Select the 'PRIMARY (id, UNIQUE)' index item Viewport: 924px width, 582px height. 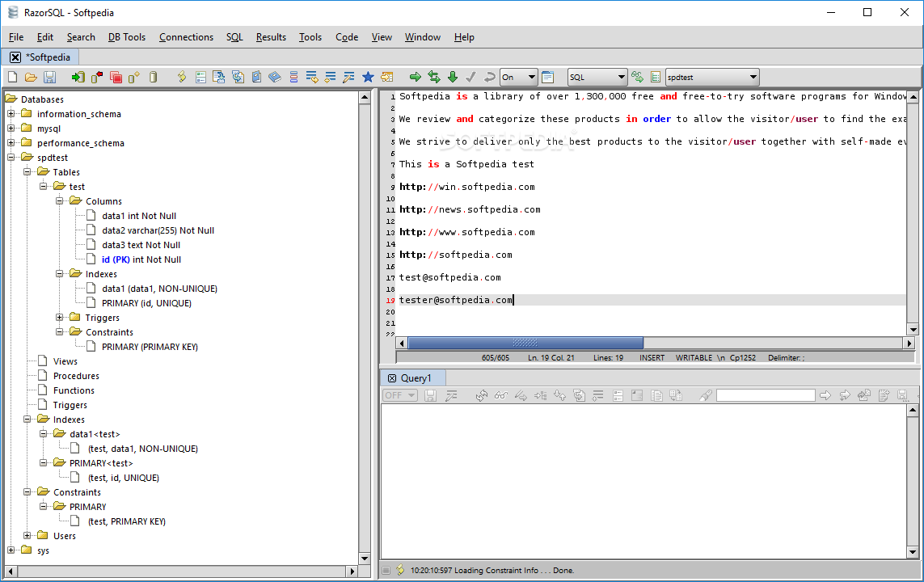(147, 303)
